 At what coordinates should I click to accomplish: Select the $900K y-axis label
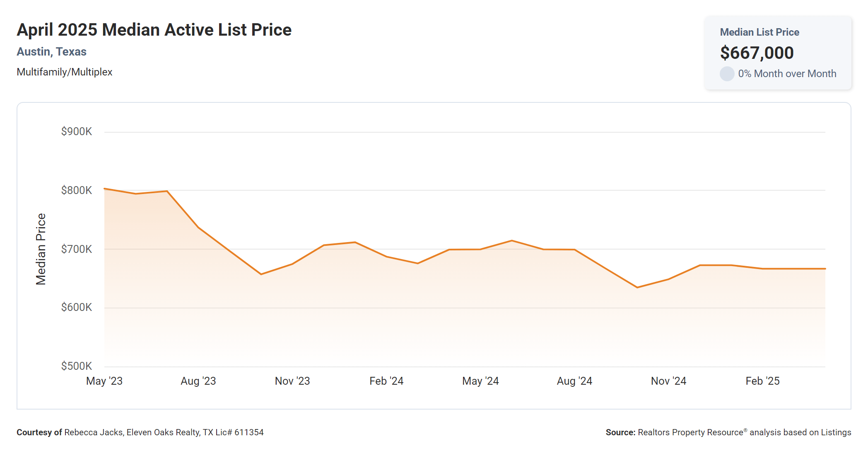pos(77,132)
